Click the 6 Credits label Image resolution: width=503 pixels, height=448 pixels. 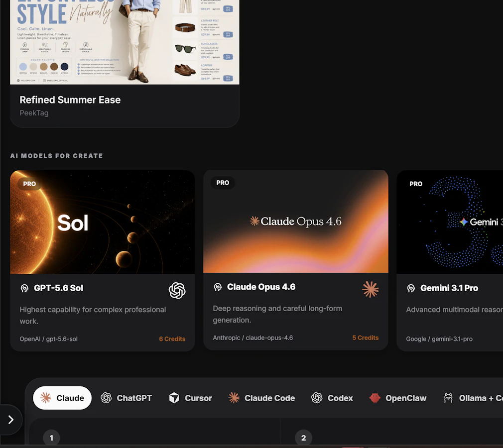172,339
